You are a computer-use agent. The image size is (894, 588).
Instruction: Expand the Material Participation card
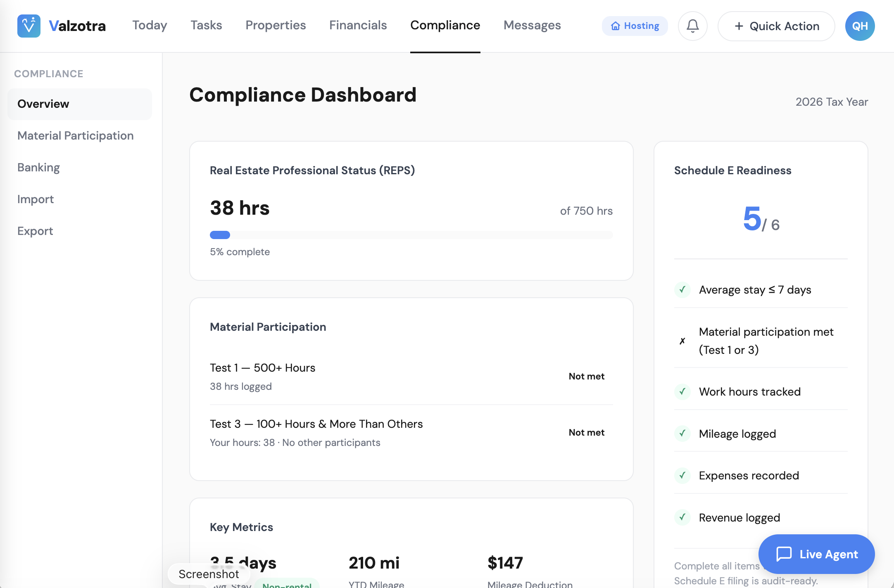pyautogui.click(x=268, y=327)
